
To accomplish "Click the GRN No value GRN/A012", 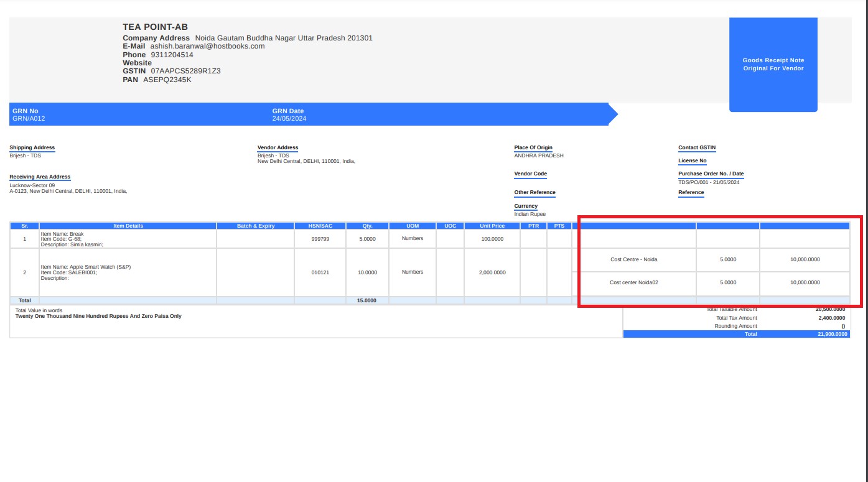I will (29, 118).
